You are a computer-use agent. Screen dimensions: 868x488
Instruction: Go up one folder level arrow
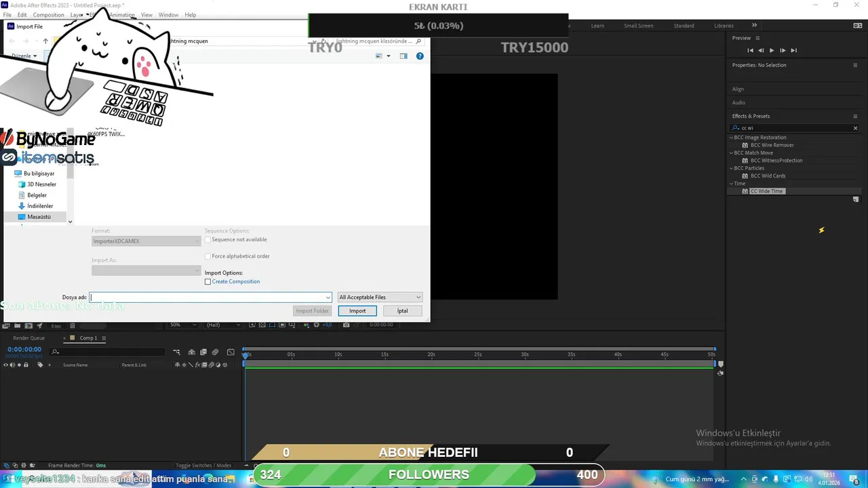(45, 41)
